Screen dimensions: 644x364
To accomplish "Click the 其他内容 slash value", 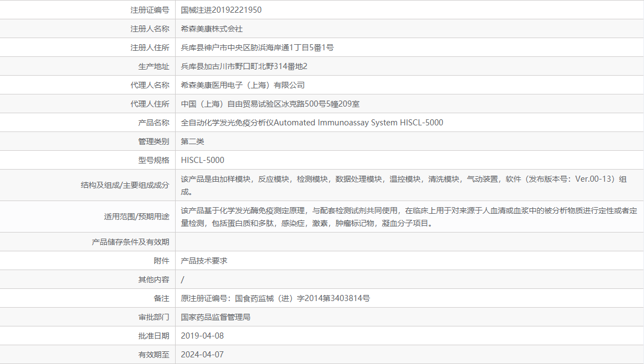I will pyautogui.click(x=181, y=279).
